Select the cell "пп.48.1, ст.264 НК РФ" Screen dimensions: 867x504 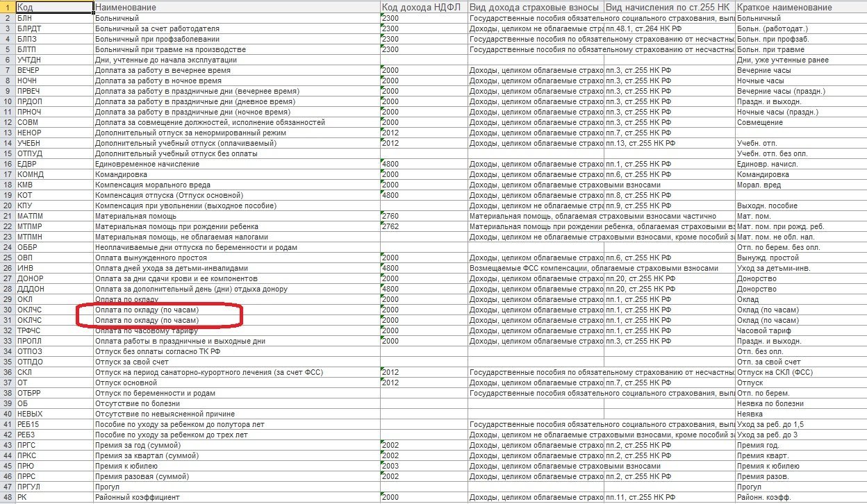(x=668, y=28)
